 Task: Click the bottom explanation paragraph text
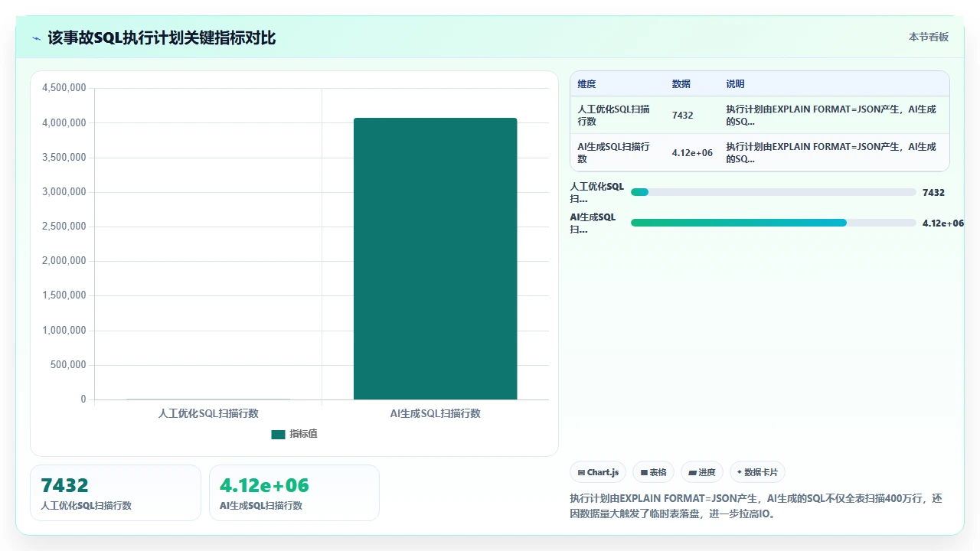756,506
